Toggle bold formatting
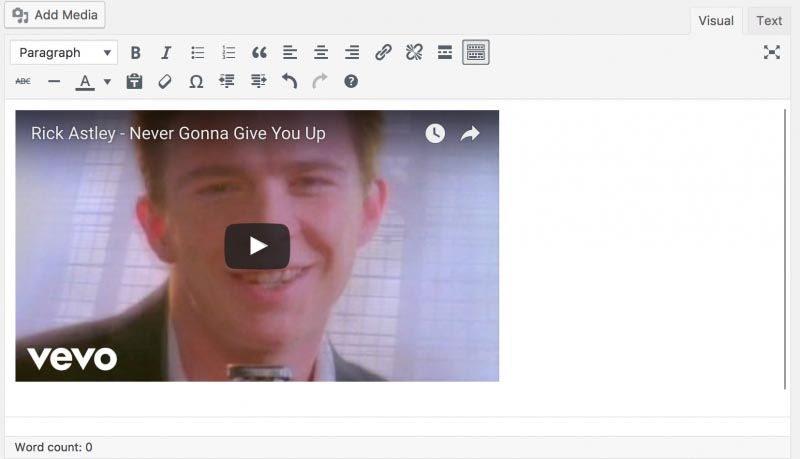The width and height of the screenshot is (800, 459). [x=136, y=53]
